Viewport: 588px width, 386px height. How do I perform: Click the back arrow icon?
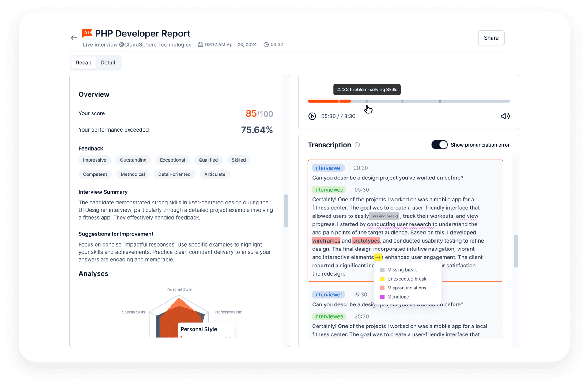click(74, 38)
